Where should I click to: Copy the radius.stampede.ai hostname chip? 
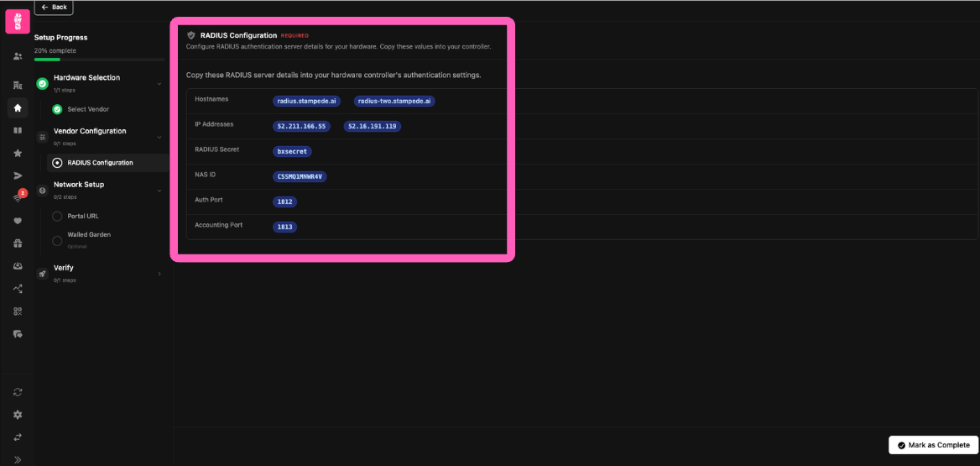tap(306, 101)
